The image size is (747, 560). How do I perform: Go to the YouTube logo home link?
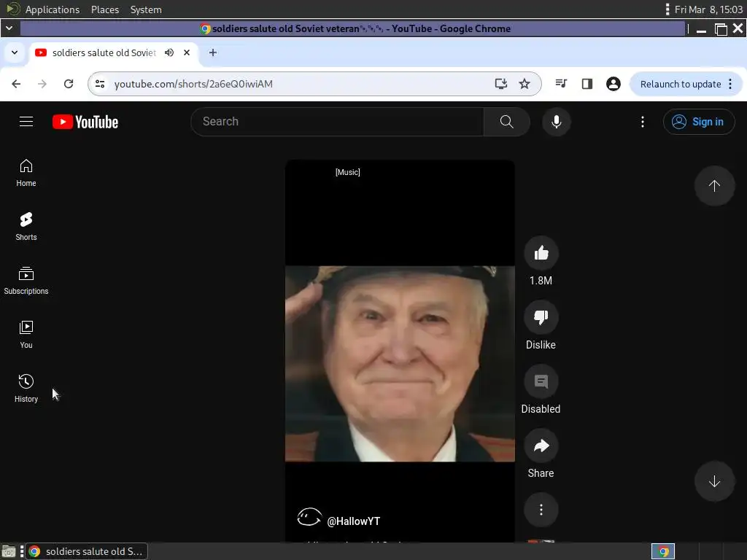[85, 122]
